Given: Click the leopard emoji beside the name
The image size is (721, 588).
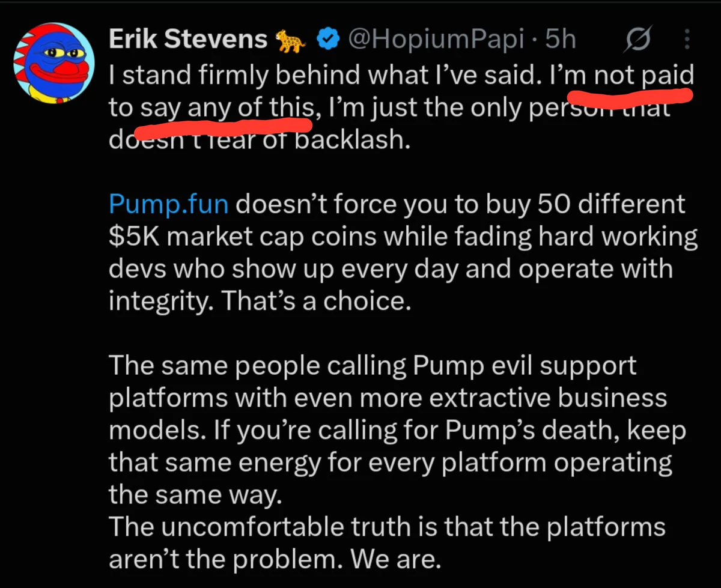Looking at the screenshot, I should pyautogui.click(x=290, y=41).
